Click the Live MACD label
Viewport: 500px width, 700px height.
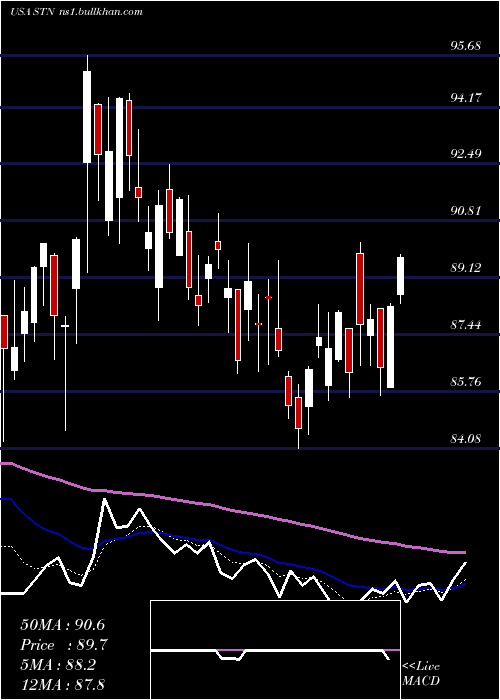(421, 674)
